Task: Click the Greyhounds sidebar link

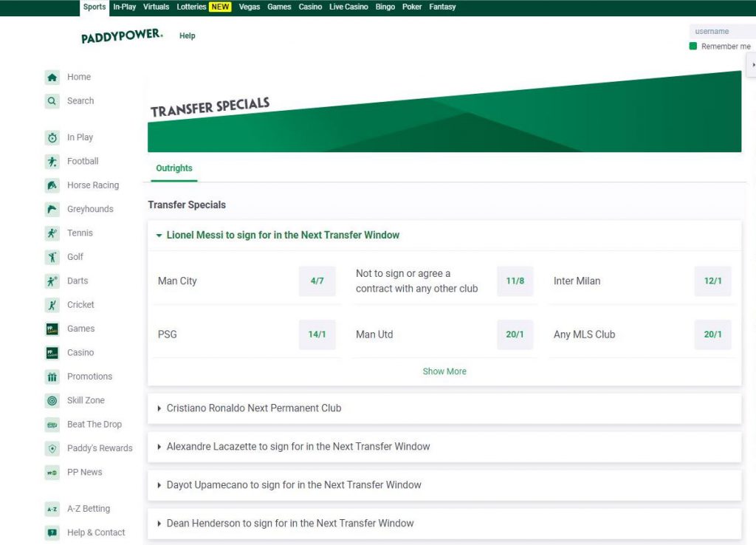Action: tap(90, 209)
